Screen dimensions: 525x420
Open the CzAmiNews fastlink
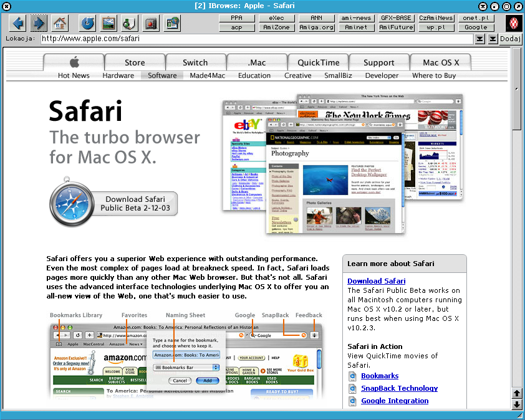pyautogui.click(x=436, y=18)
